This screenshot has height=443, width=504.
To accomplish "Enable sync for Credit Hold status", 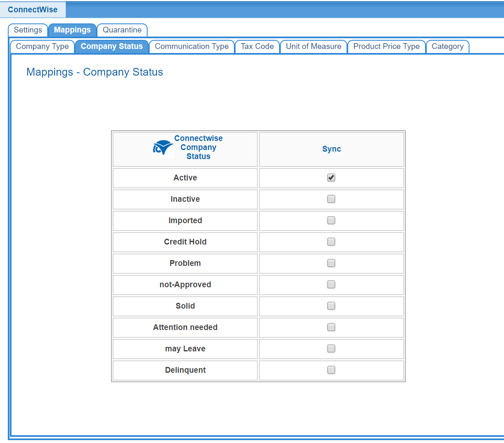I will (331, 242).
